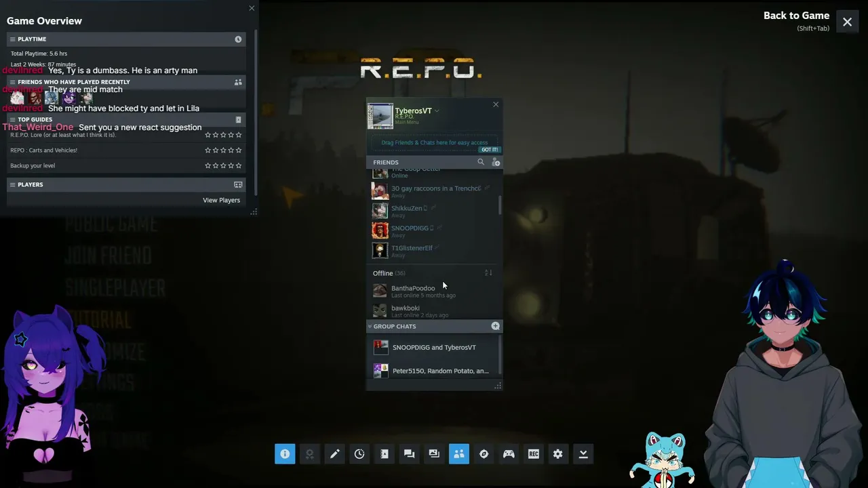
Task: Open the Game Overview info toolbar button
Action: (x=285, y=454)
